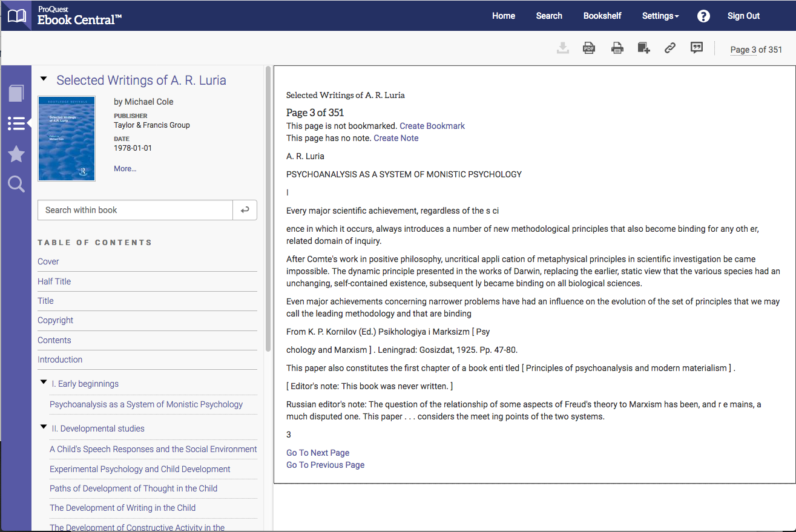796x532 pixels.
Task: Collapse the 'II. Developmental studies' section
Action: click(x=44, y=427)
